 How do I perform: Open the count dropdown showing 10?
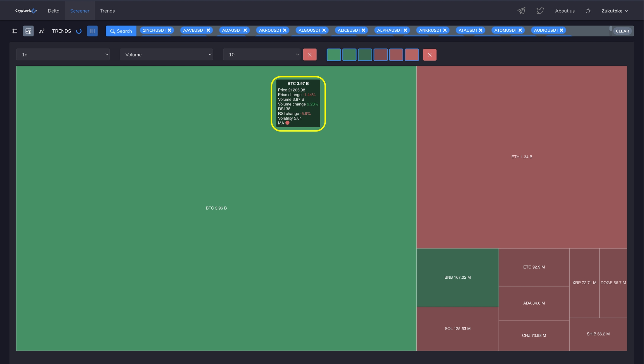coord(262,55)
